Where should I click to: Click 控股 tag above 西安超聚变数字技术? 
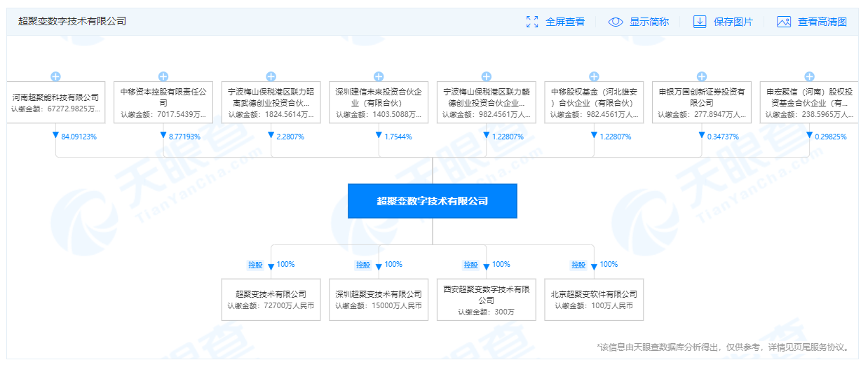coord(470,265)
